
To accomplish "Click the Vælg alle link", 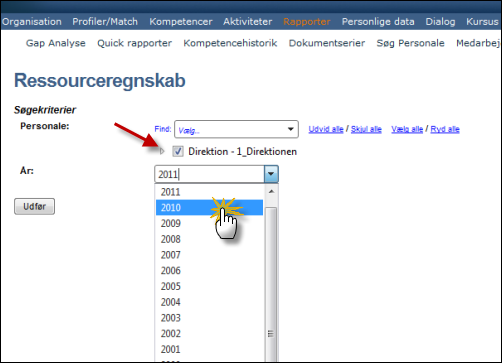I will (407, 129).
